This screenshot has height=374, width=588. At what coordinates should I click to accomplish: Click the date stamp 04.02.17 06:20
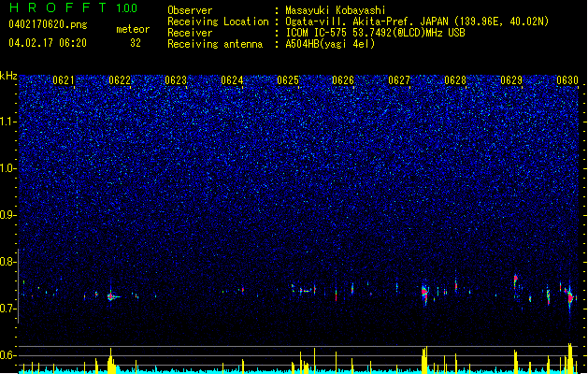[48, 43]
